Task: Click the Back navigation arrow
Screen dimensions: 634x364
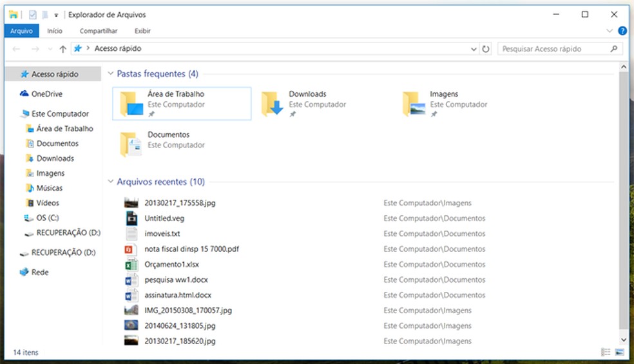Action: [16, 49]
